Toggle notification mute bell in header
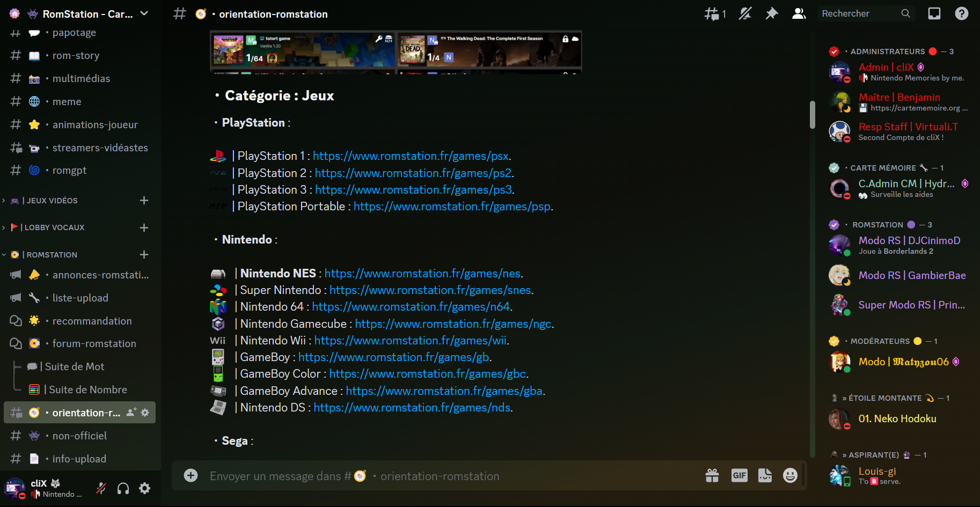980x507 pixels. 745,14
